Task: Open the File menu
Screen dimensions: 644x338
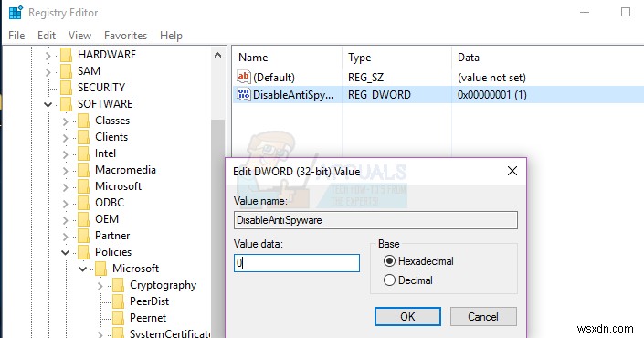Action: [x=16, y=36]
